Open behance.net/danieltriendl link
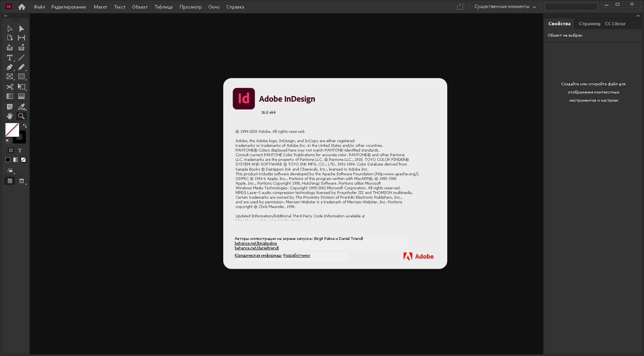 [x=257, y=248]
